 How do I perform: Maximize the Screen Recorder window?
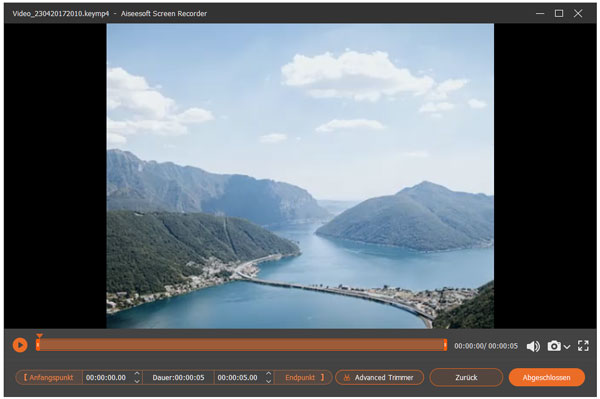click(559, 14)
